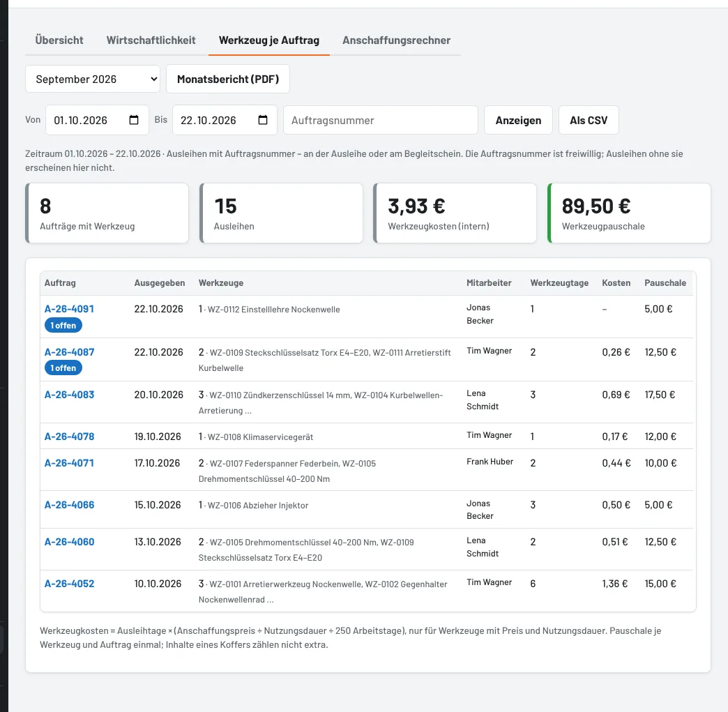Open the Wirtschaftlichkeit tab

(151, 40)
